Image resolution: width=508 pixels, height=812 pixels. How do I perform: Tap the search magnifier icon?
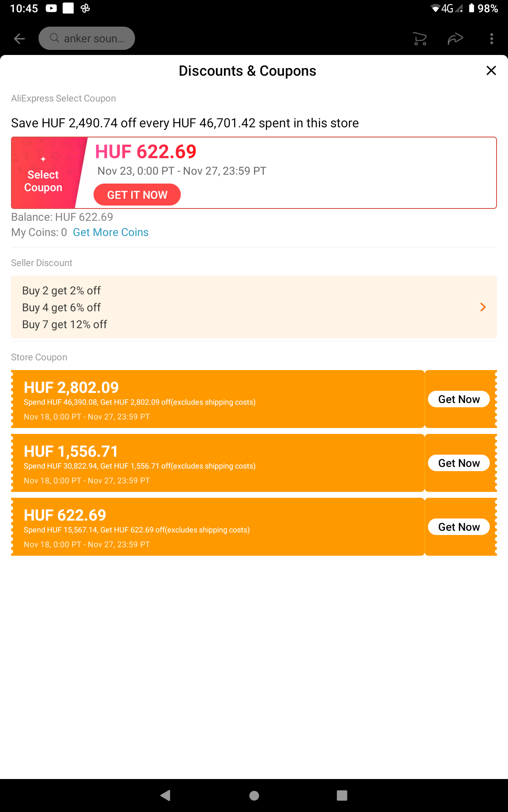(x=54, y=38)
